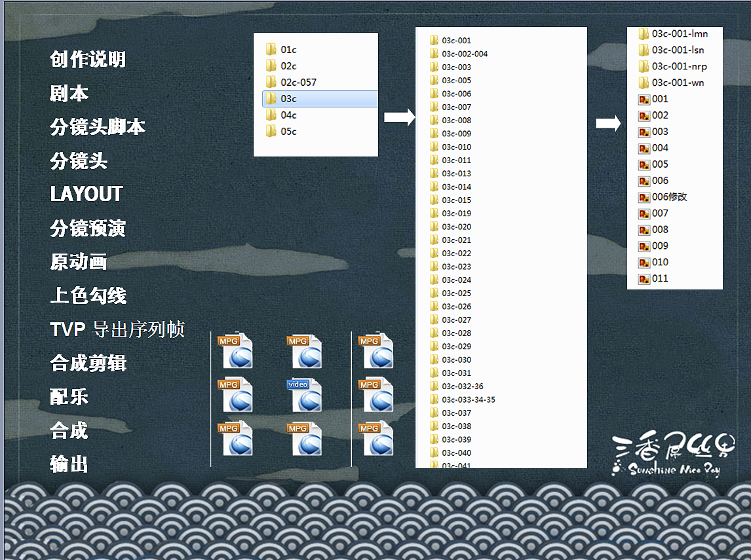Screen dimensions: 751x560
Task: Select the 03c-037 folder name
Action: (x=457, y=413)
